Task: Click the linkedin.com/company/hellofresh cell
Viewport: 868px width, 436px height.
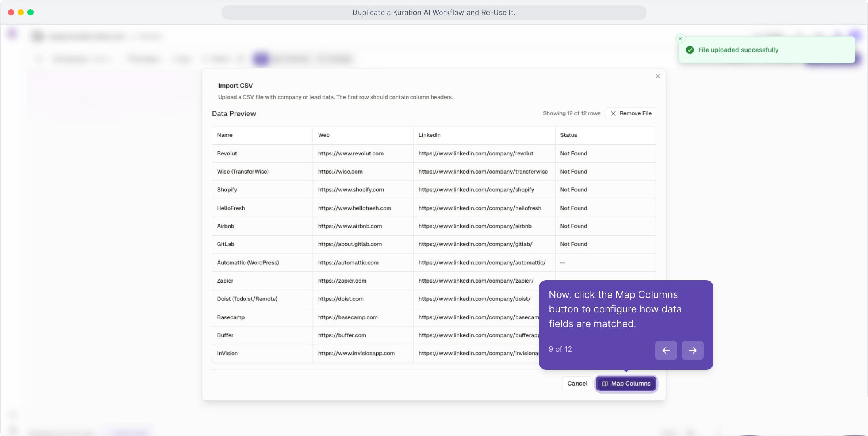Action: click(484, 208)
